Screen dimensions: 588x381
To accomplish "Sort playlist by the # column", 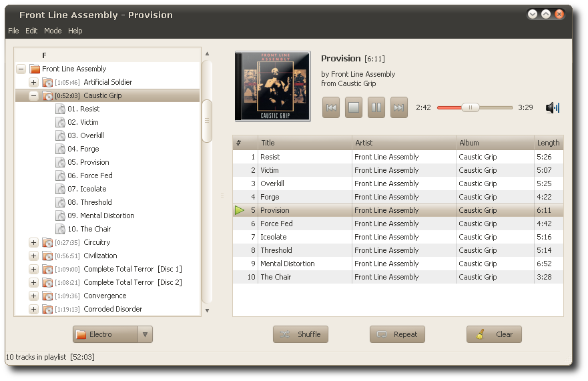I will coord(245,143).
